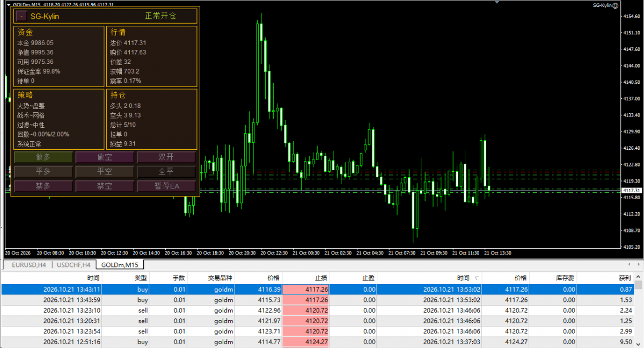This screenshot has width=644, height=348.
Task: Select the buy order opened 2026.10.21 13:43:11
Action: [317, 289]
